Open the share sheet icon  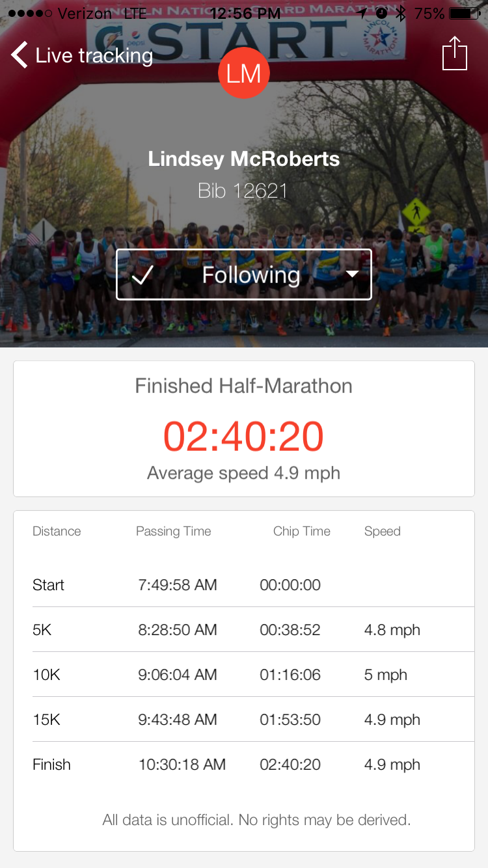click(455, 53)
